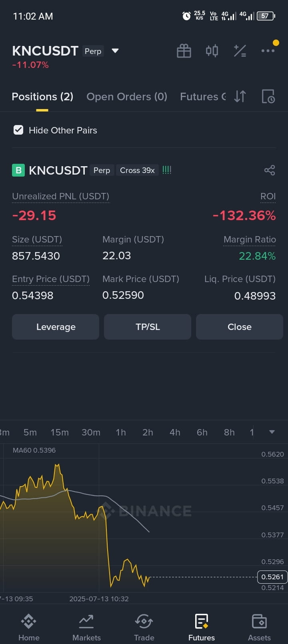288x644 pixels.
Task: Go to the Markets tab
Action: click(x=86, y=627)
